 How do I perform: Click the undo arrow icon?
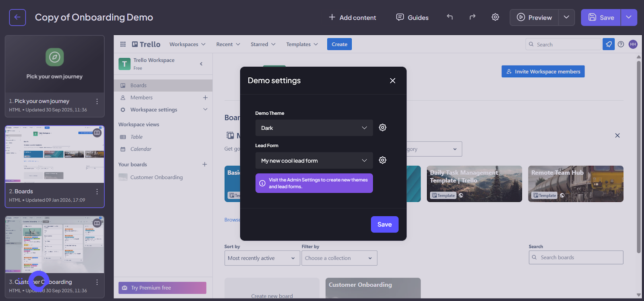(450, 17)
